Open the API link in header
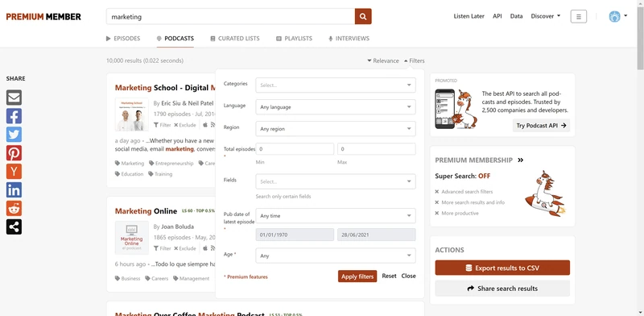644x316 pixels. click(x=497, y=16)
